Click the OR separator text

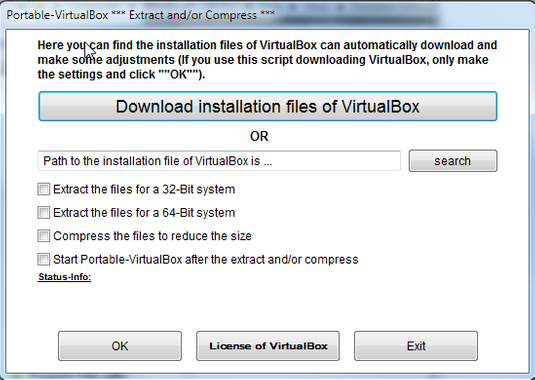259,136
